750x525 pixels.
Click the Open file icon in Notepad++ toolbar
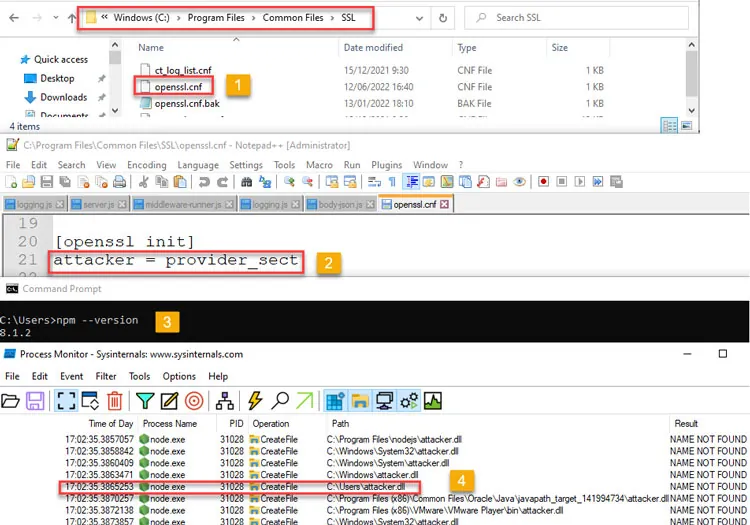pos(29,182)
